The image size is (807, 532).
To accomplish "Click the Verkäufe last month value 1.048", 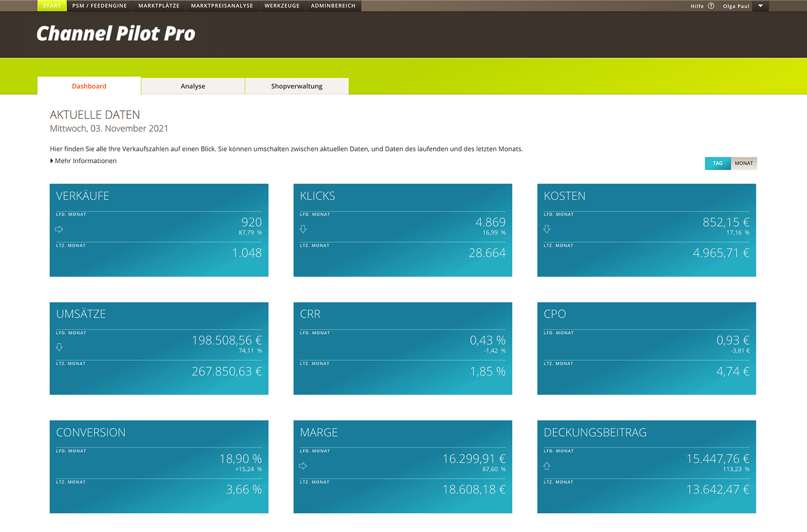I will (x=247, y=253).
